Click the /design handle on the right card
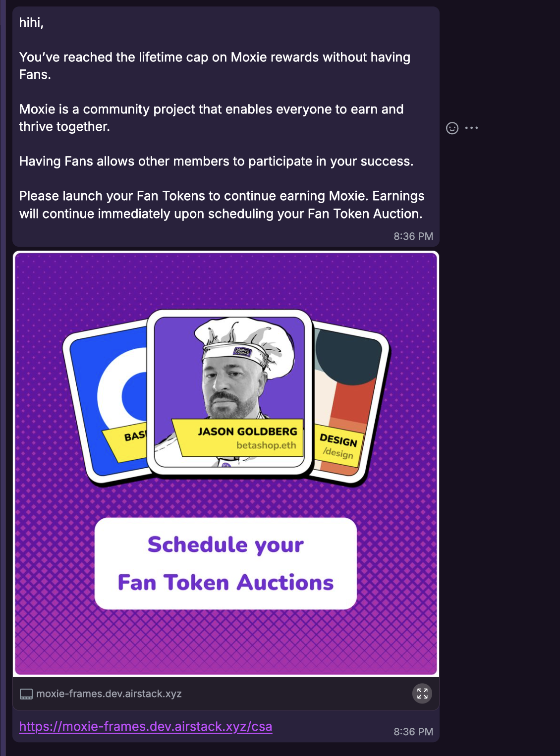The image size is (560, 756). [339, 452]
